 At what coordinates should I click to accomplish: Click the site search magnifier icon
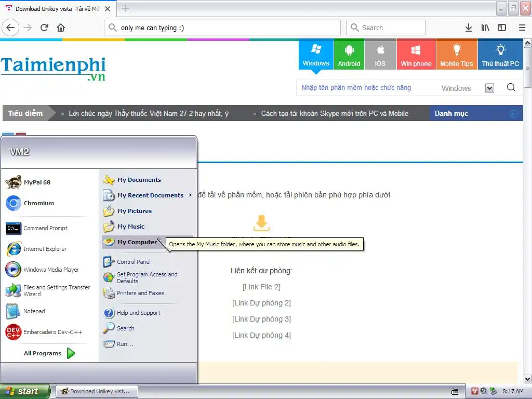(x=511, y=87)
